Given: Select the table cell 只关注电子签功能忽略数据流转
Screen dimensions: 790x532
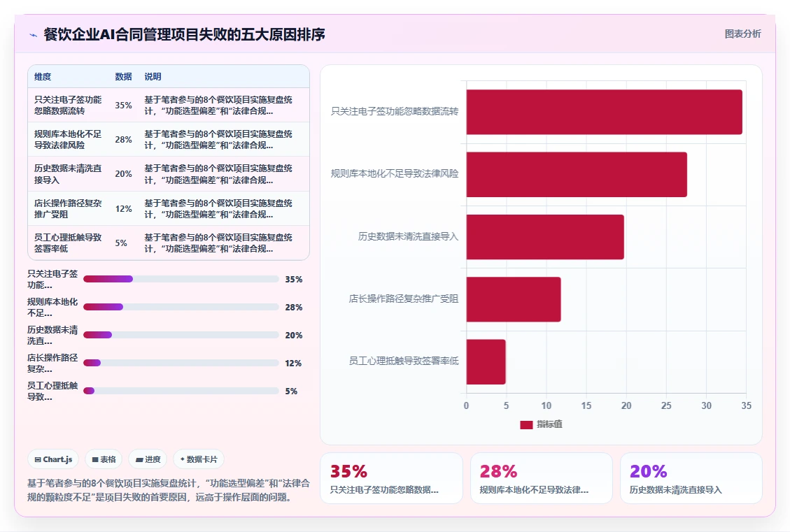Looking at the screenshot, I should 68,105.
